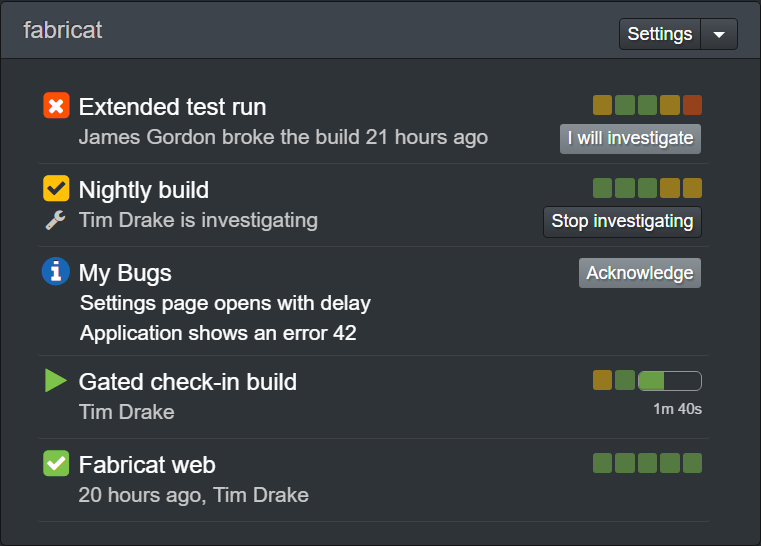Click the Settings button

[x=660, y=34]
